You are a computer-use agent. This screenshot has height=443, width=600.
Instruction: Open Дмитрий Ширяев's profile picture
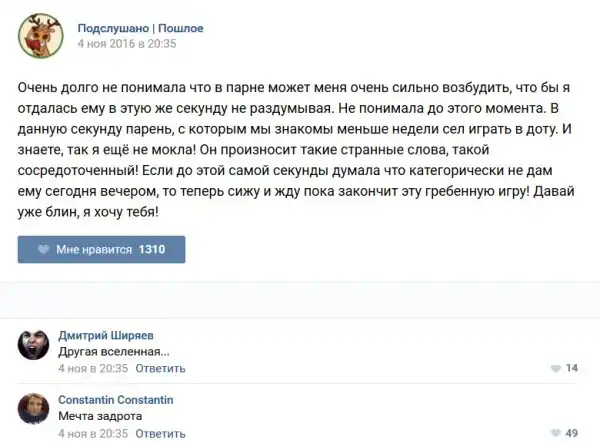pos(35,344)
